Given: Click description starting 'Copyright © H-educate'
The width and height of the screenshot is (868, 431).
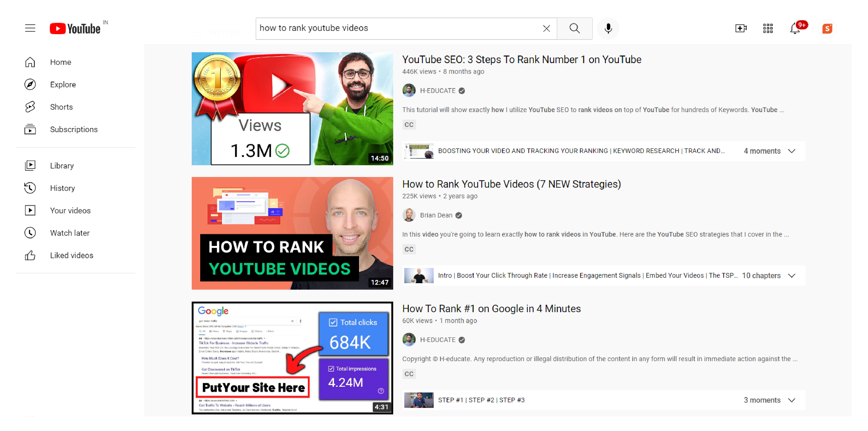Looking at the screenshot, I should tap(600, 359).
